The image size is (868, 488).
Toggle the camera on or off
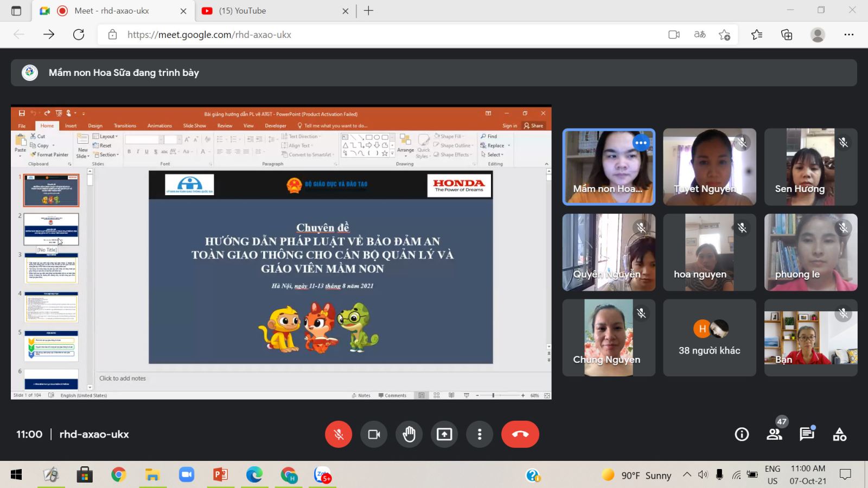(x=374, y=434)
